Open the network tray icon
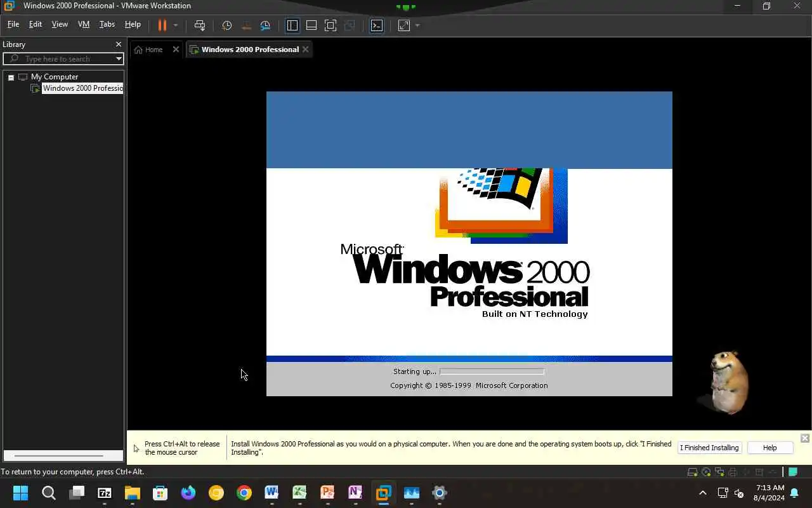Viewport: 812px width, 508px height. coord(723,493)
